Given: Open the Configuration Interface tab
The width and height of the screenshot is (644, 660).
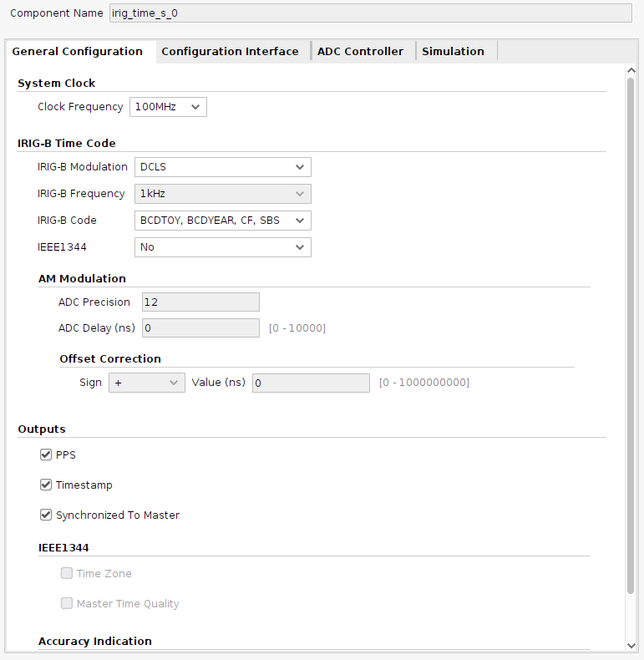Looking at the screenshot, I should click(x=230, y=51).
